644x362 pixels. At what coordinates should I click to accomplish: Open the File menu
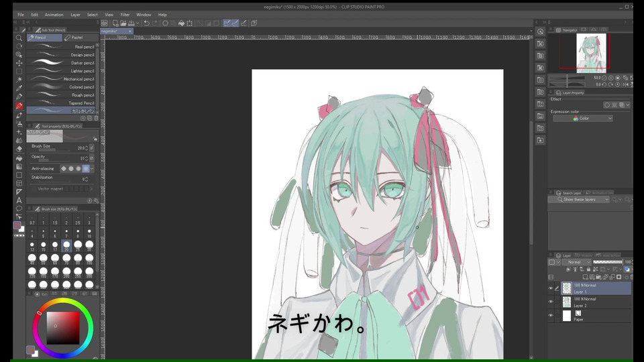pyautogui.click(x=21, y=15)
